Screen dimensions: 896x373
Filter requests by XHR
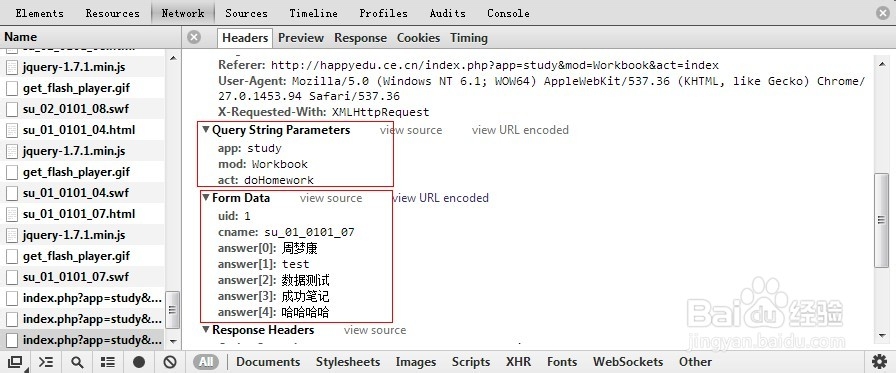(518, 362)
